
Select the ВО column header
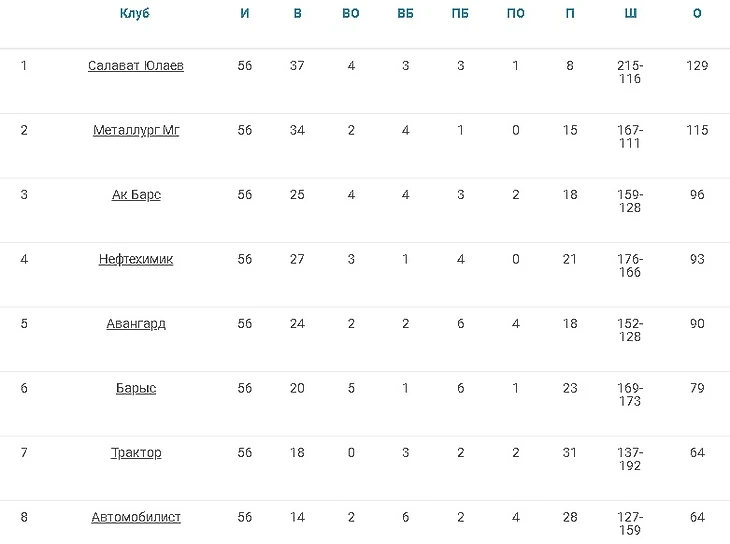pos(351,13)
